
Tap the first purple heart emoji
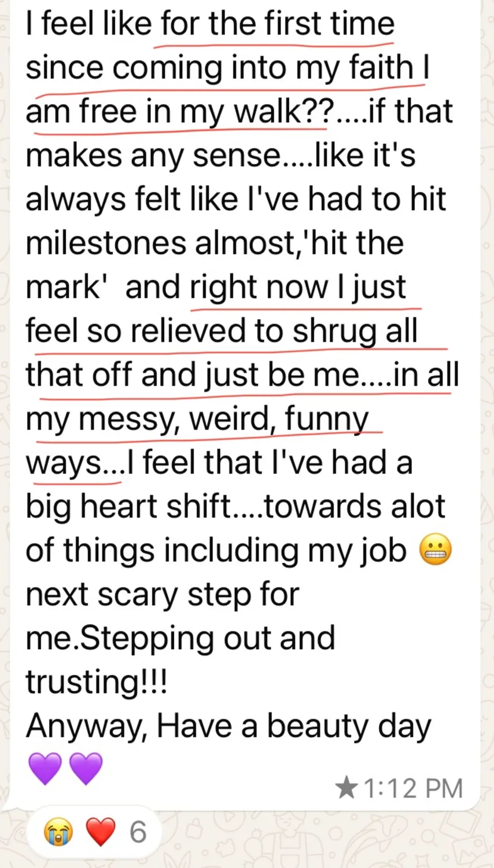pyautogui.click(x=45, y=768)
